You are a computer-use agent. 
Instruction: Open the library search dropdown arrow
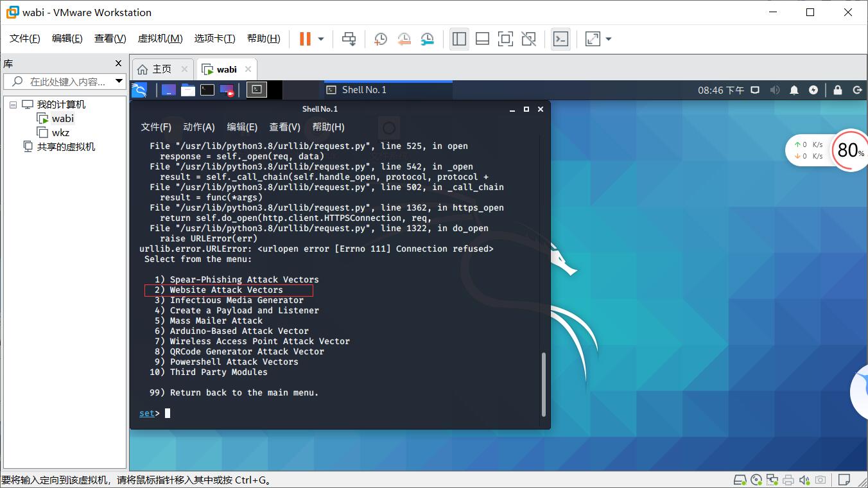119,82
